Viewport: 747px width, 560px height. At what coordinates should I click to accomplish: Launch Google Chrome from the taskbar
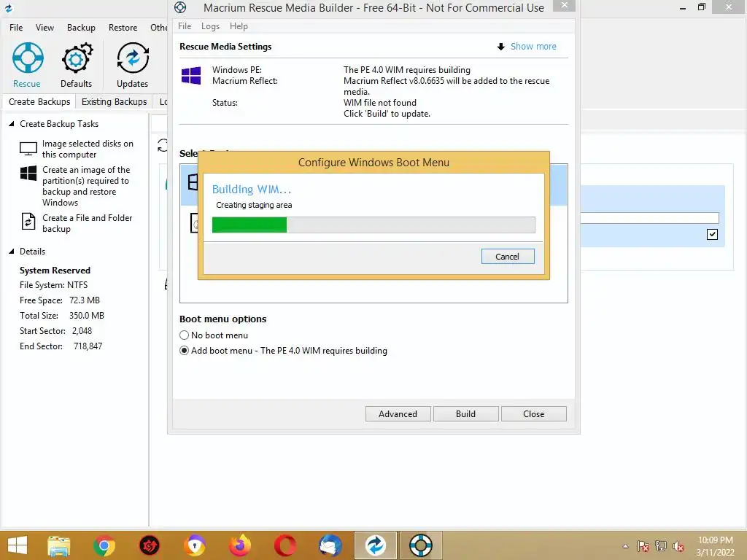[104, 545]
